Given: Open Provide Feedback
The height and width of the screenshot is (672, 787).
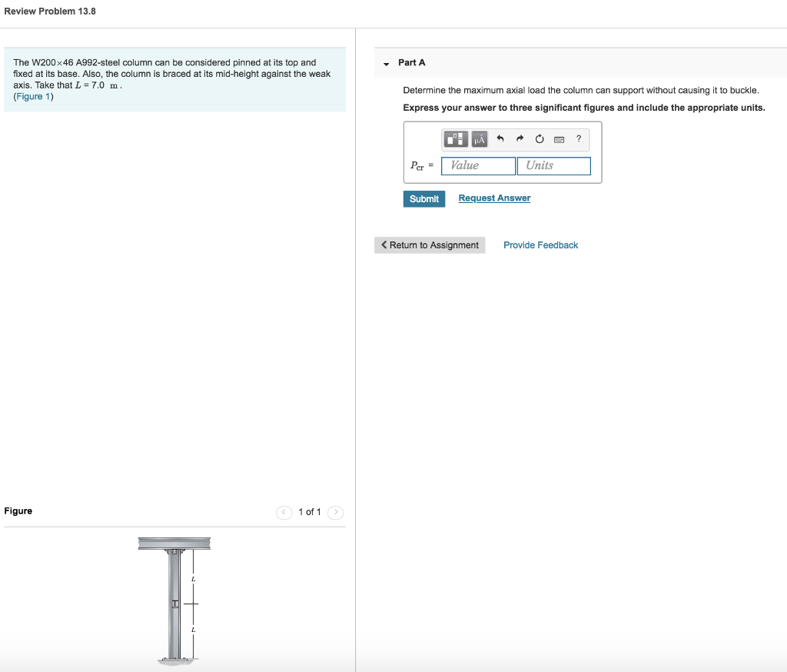Looking at the screenshot, I should click(x=540, y=245).
